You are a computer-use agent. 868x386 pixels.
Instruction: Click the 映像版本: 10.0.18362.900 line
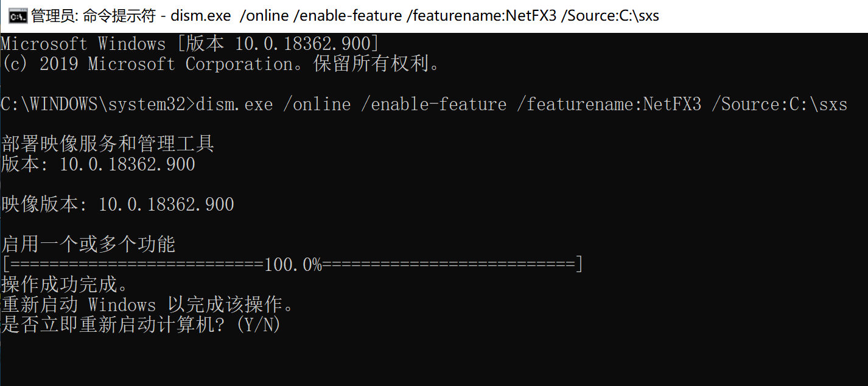117,205
